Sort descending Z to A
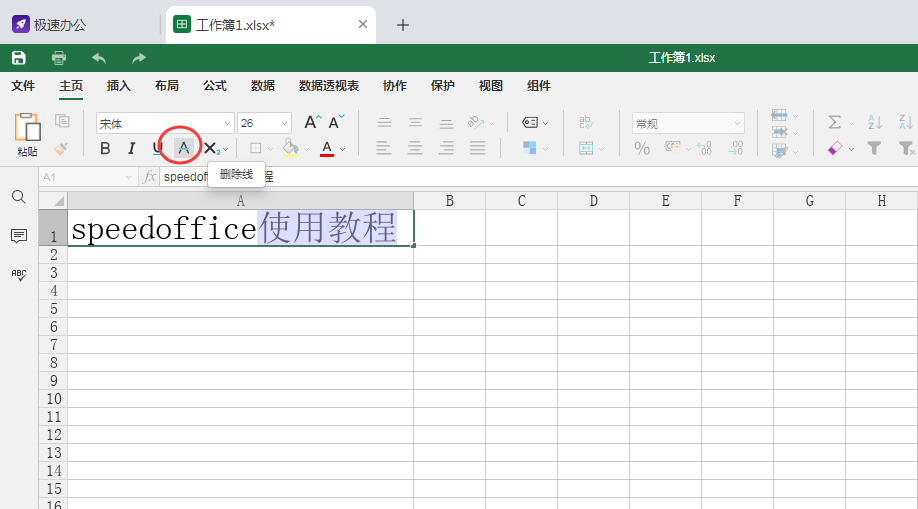The image size is (918, 509). pos(906,122)
